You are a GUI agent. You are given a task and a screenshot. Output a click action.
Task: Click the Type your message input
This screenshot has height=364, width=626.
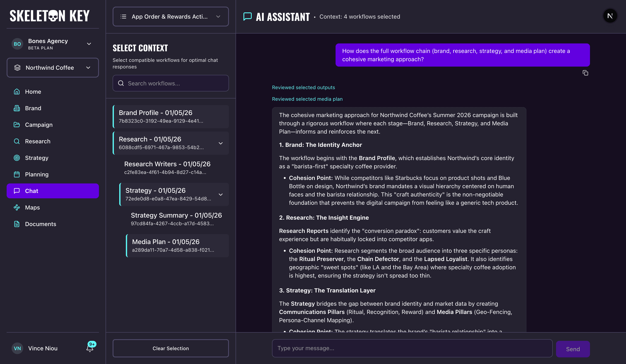coord(412,348)
